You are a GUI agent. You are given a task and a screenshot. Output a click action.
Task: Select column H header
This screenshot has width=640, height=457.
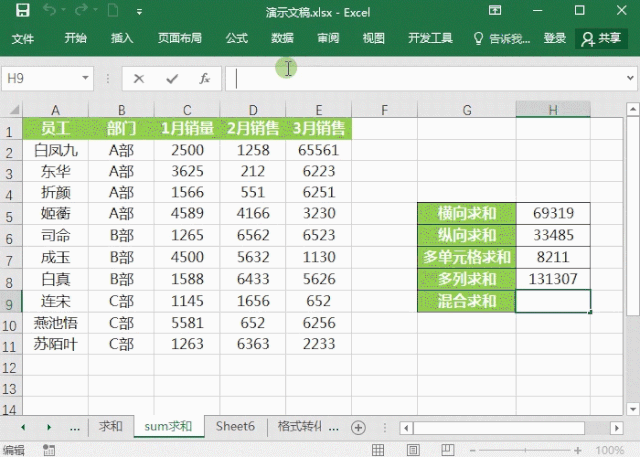coord(553,110)
